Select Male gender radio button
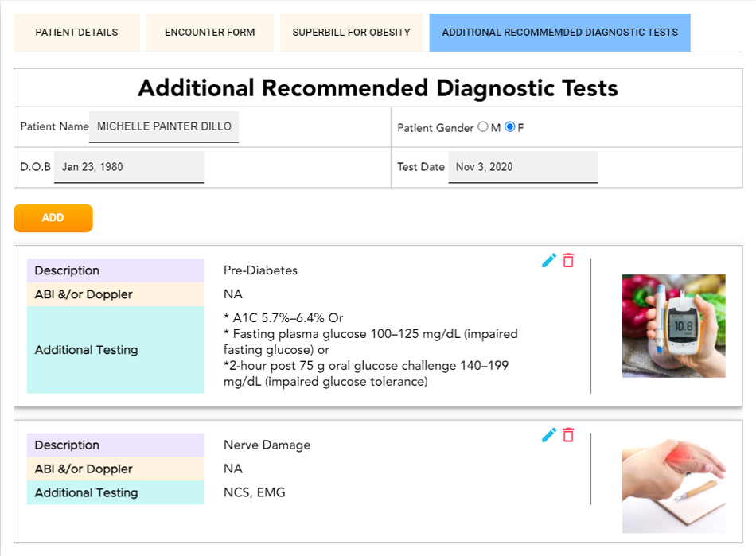 [x=482, y=127]
